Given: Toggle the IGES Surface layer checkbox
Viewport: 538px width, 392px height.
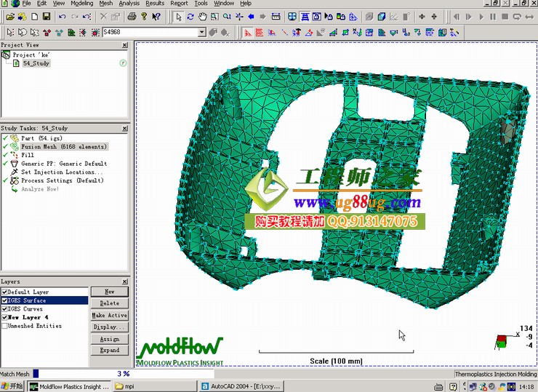Looking at the screenshot, I should (x=4, y=300).
